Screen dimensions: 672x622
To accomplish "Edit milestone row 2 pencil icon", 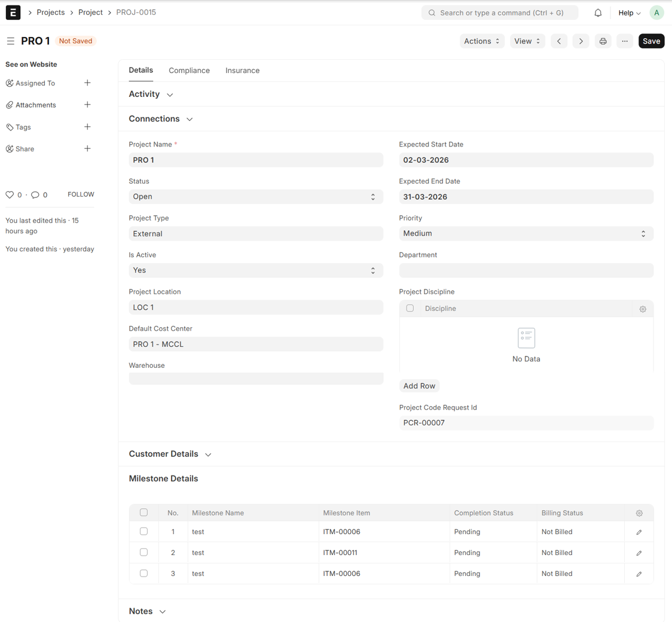I will [x=639, y=553].
